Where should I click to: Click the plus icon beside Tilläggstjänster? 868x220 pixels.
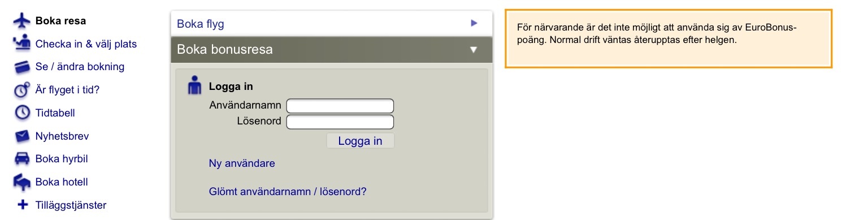coord(23,205)
